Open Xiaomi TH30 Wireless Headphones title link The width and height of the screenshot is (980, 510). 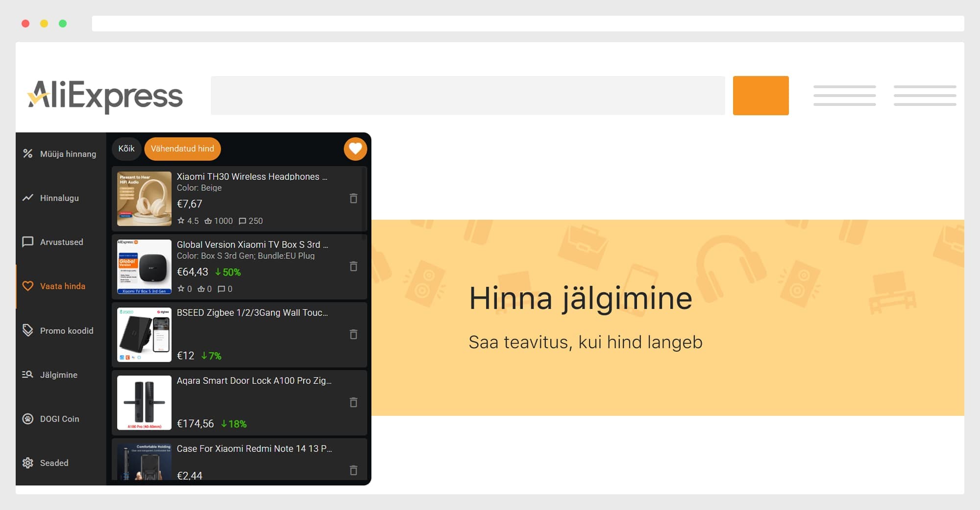[252, 177]
